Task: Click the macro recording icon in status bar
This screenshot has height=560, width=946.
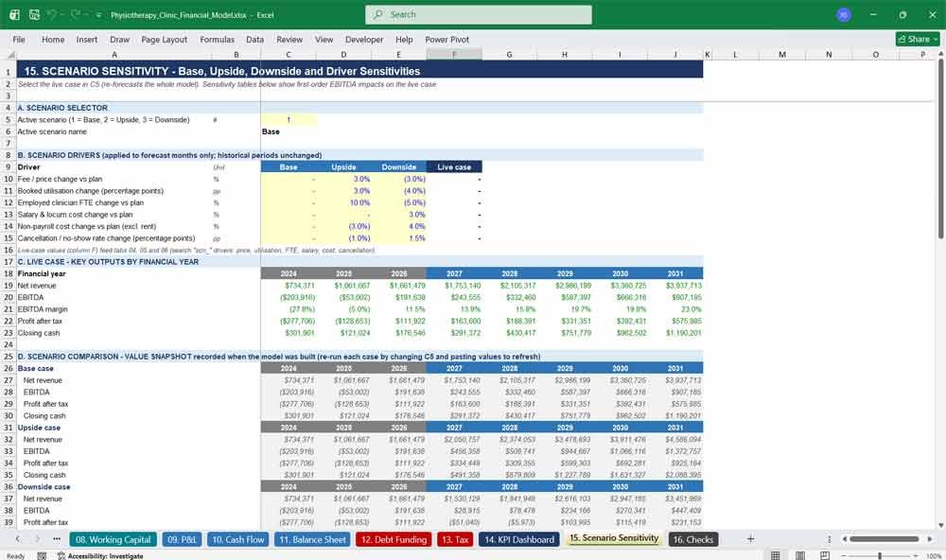Action: 42,556
